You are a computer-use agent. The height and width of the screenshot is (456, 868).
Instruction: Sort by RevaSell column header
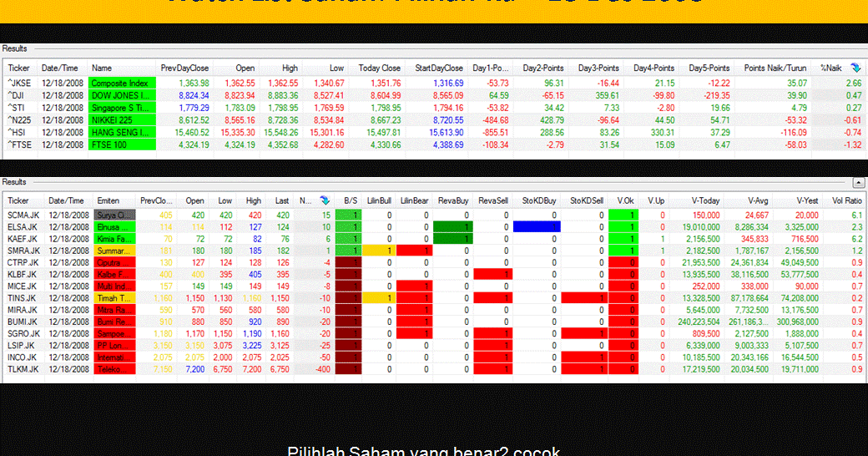pyautogui.click(x=492, y=200)
